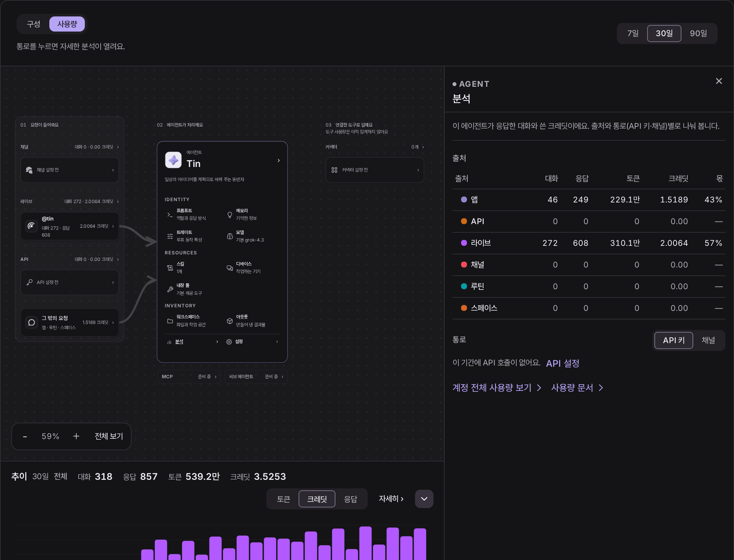Open the Tin agent avatar icon
The width and height of the screenshot is (734, 560).
click(173, 160)
